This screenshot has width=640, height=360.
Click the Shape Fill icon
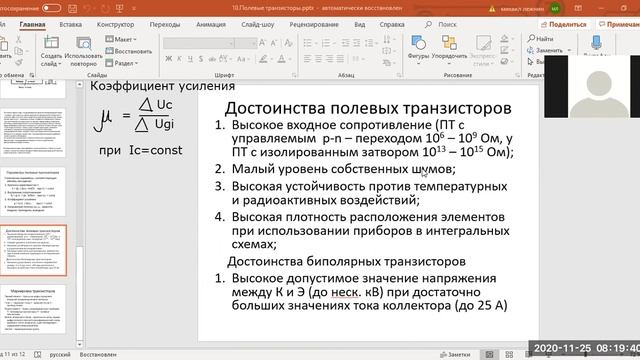tap(504, 39)
